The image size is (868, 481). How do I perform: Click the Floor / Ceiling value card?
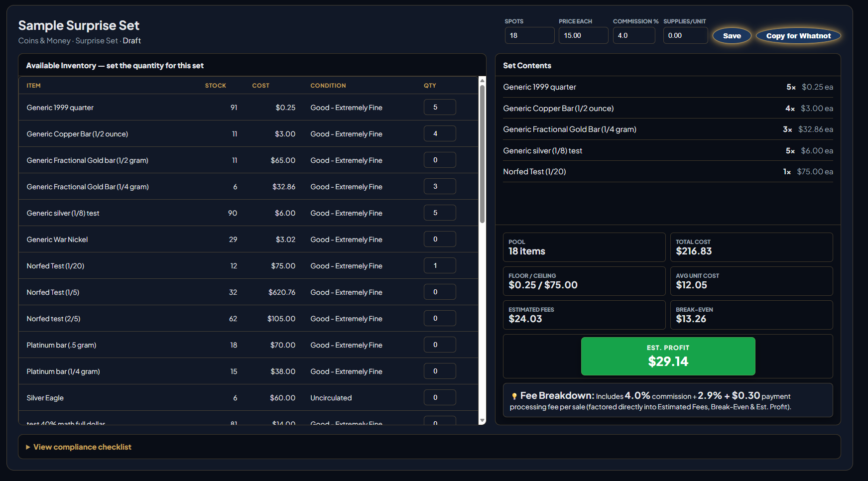pos(584,281)
